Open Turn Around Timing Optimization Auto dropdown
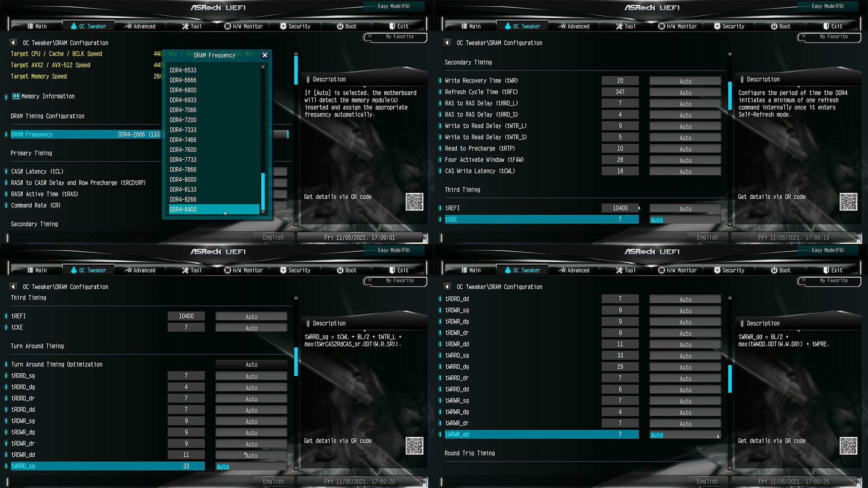868x488 pixels. (x=251, y=365)
